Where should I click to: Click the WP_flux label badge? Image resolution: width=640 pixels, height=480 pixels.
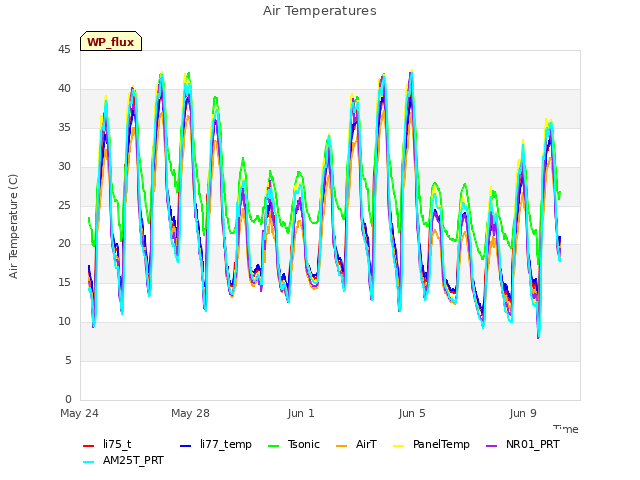(111, 41)
